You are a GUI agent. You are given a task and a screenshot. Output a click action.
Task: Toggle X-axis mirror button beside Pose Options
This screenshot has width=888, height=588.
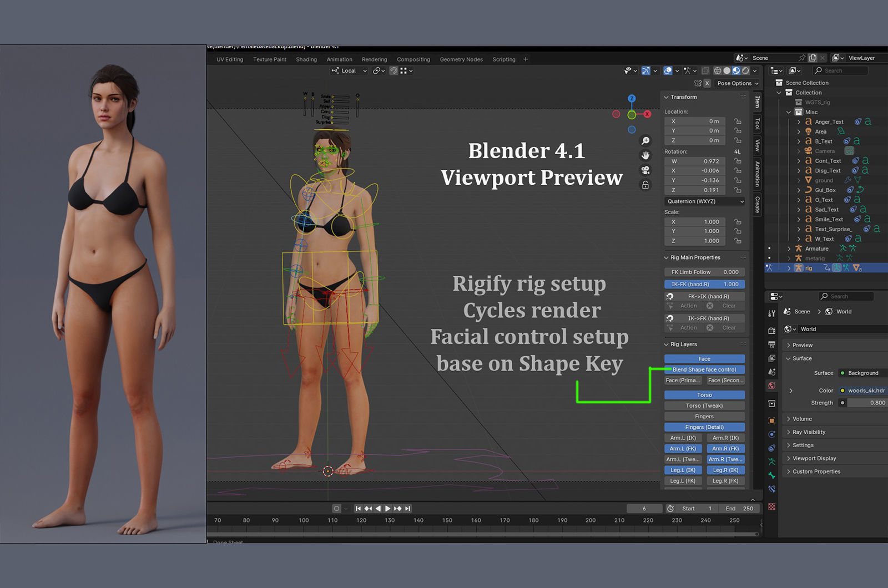point(707,83)
